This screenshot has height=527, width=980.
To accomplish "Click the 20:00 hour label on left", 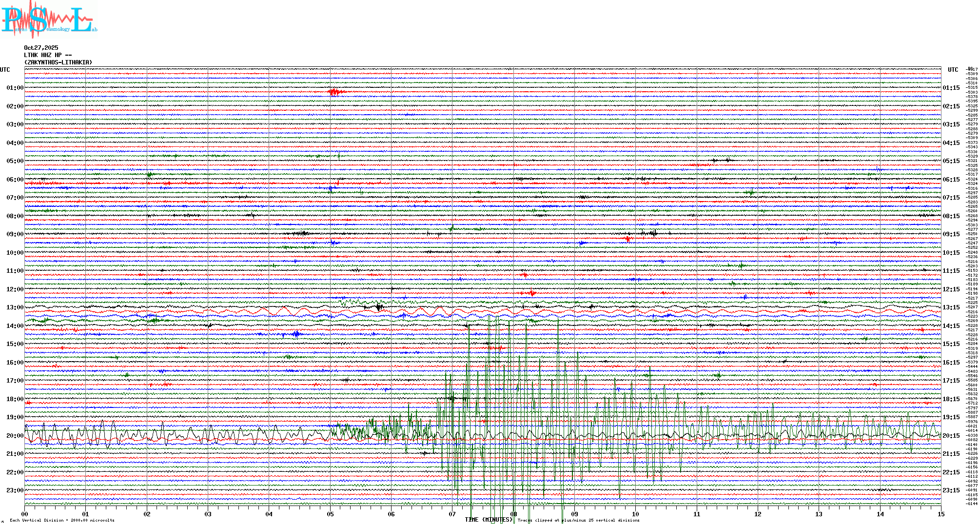I will 15,436.
